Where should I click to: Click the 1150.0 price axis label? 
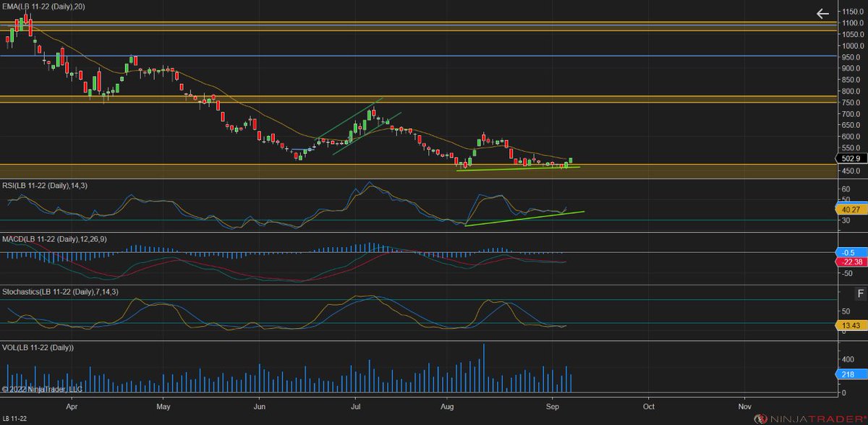854,12
